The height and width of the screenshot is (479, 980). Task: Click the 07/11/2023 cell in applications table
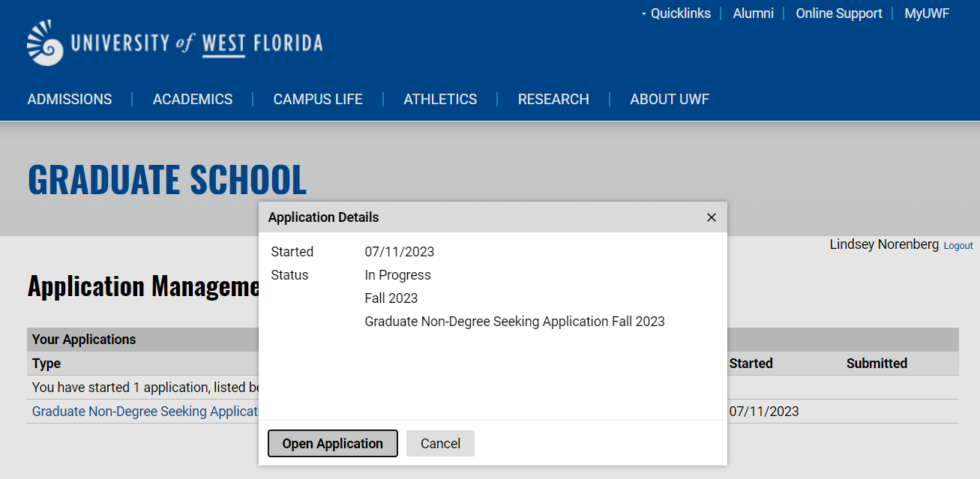764,412
